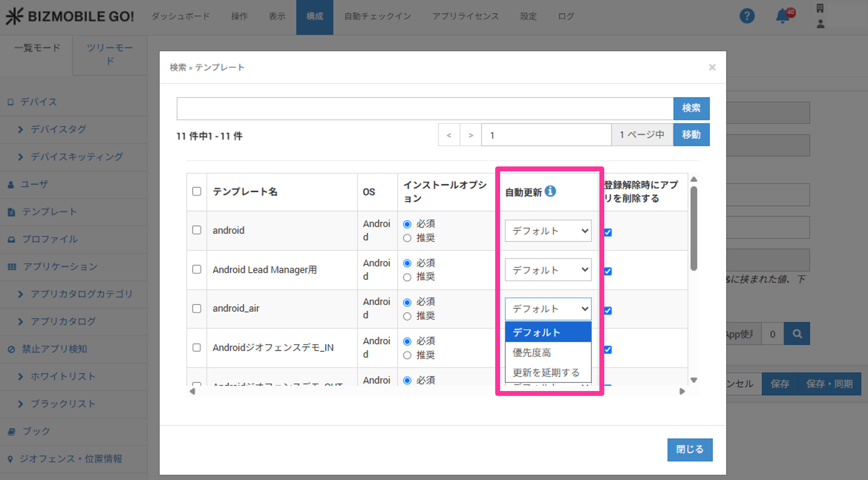Image resolution: width=868 pixels, height=480 pixels.
Task: Click the user profile person icon
Action: click(820, 24)
